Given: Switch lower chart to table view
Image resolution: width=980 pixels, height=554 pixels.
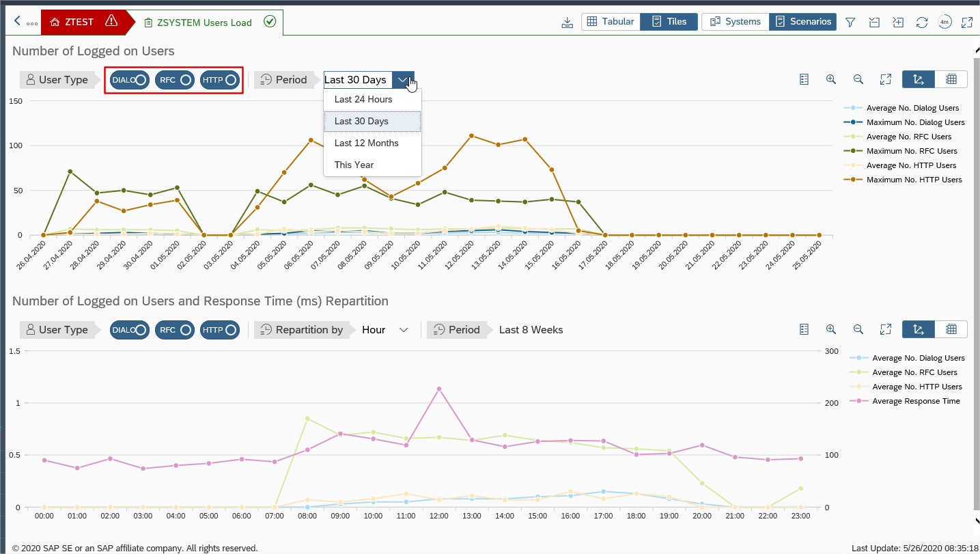Looking at the screenshot, I should pyautogui.click(x=951, y=329).
